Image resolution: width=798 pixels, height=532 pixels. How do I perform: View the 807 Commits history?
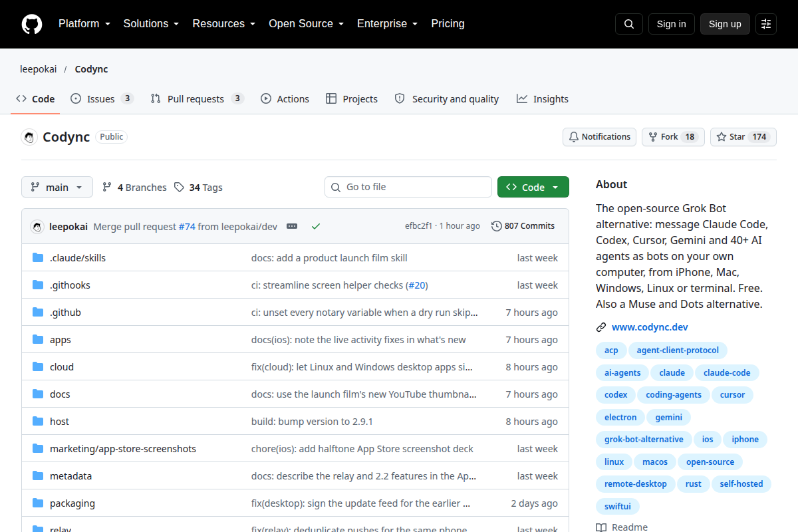[x=523, y=226]
